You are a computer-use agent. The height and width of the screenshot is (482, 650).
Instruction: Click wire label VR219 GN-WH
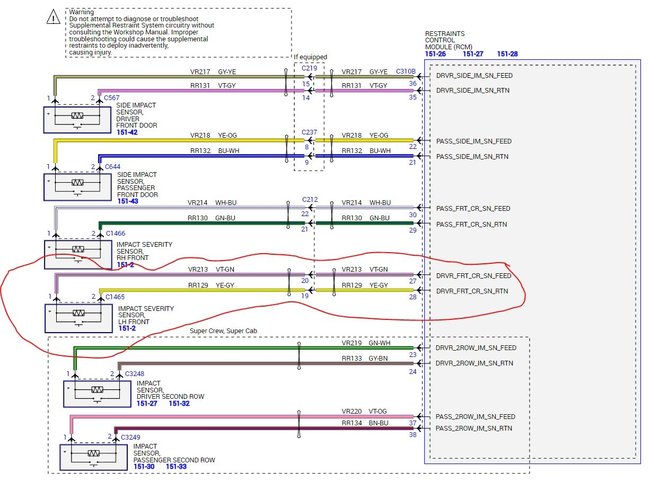(366, 343)
